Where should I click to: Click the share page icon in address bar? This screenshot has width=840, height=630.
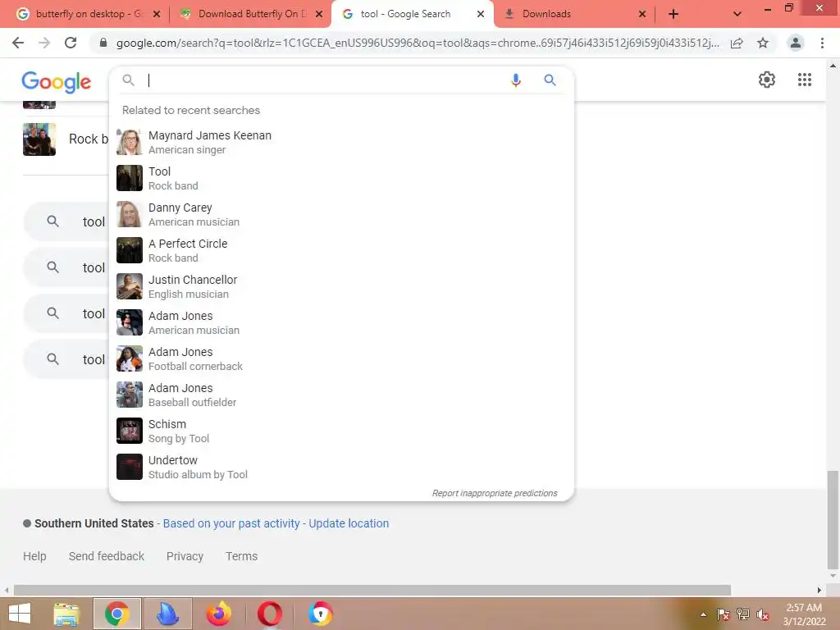pos(737,43)
